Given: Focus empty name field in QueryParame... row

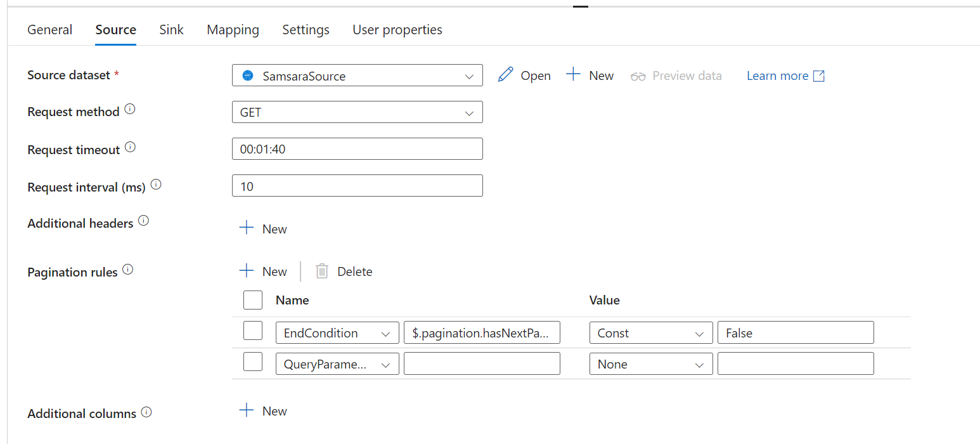Looking at the screenshot, I should pos(482,364).
